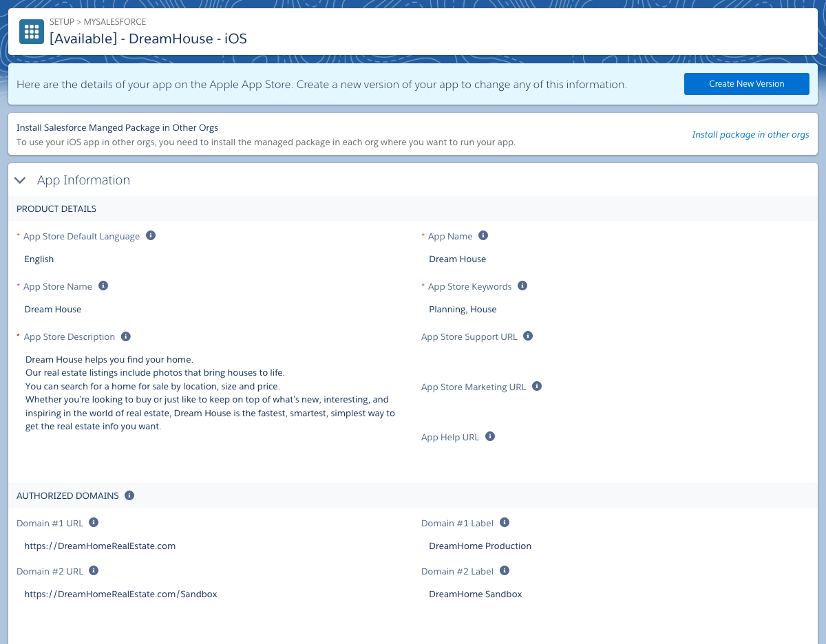Click the Create New Version button
Image resolution: width=826 pixels, height=644 pixels.
[x=747, y=84]
